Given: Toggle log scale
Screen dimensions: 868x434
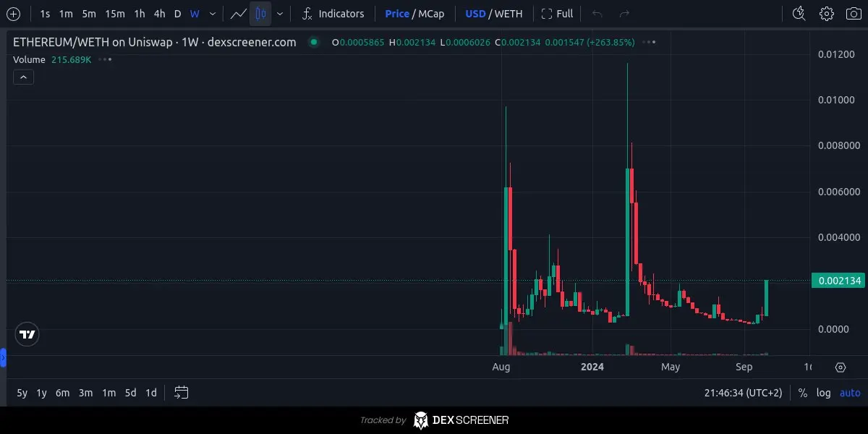Looking at the screenshot, I should (x=824, y=393).
